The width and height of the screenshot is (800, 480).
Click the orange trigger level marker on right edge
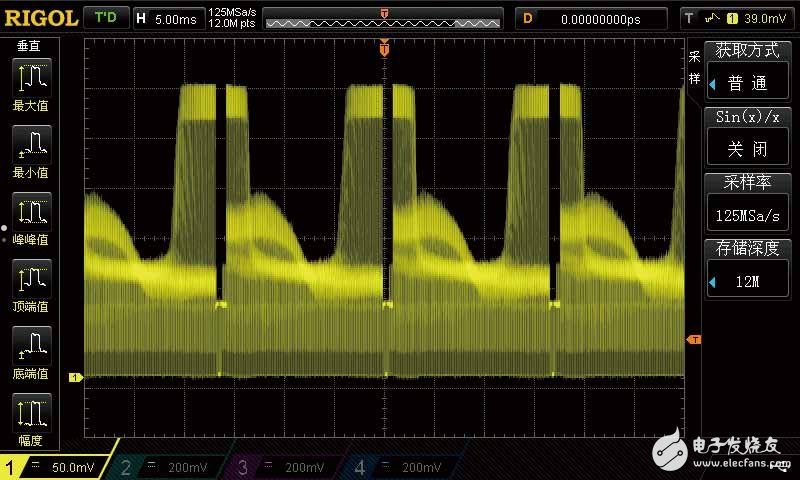[693, 341]
